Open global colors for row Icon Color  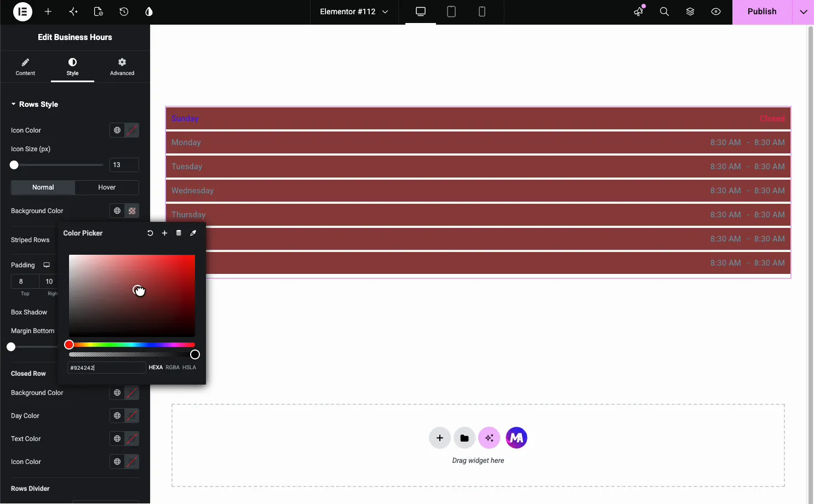[x=117, y=130]
